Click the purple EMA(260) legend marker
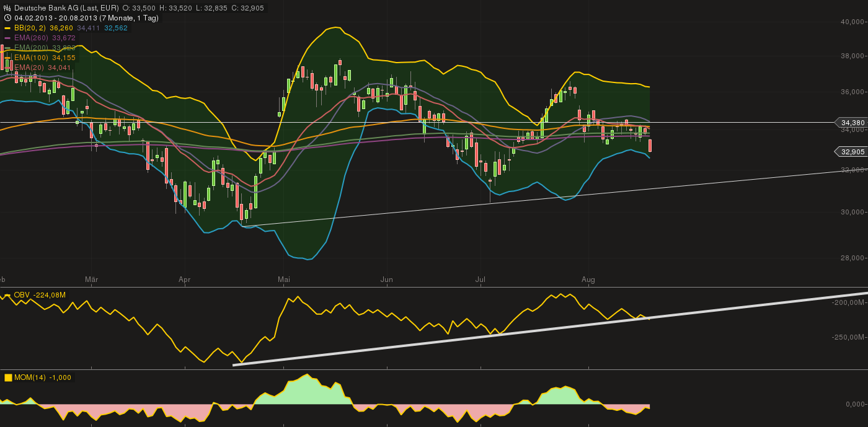The height and width of the screenshot is (427, 868). tap(7, 38)
